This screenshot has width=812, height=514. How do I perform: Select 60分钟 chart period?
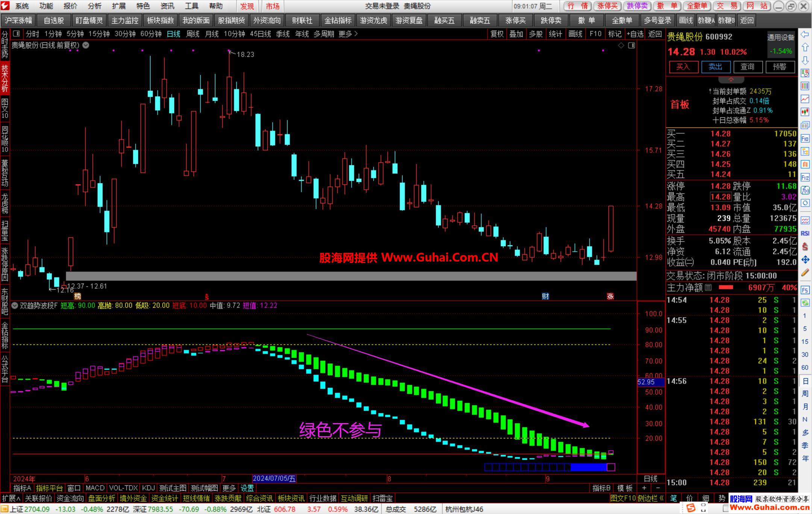coord(151,34)
